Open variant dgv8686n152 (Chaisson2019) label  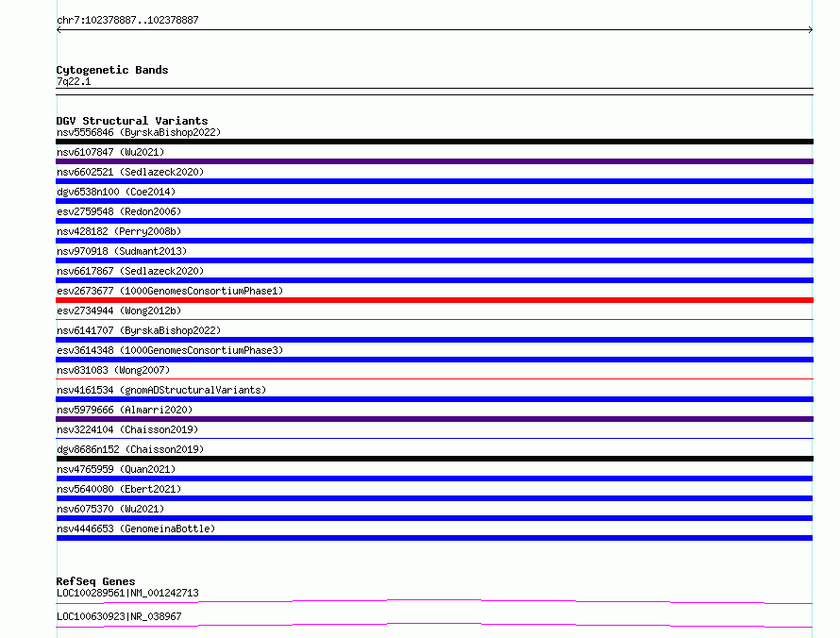[x=130, y=449]
